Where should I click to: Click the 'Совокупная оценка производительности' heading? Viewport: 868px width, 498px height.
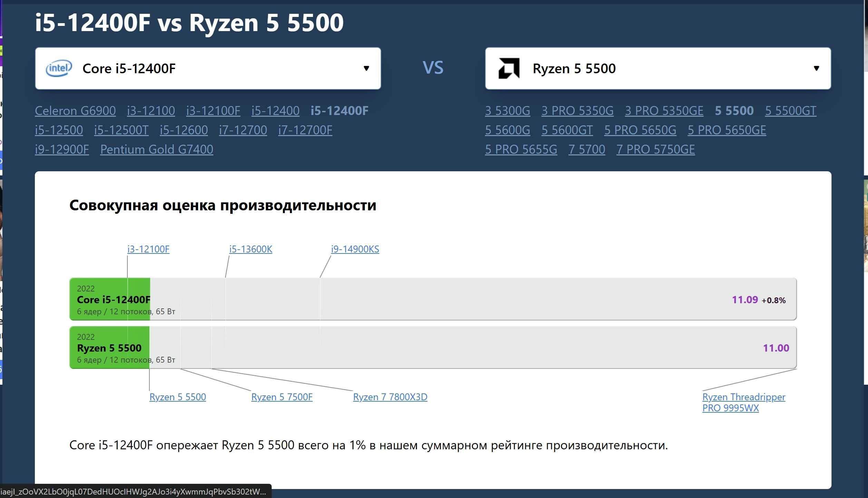pos(223,205)
